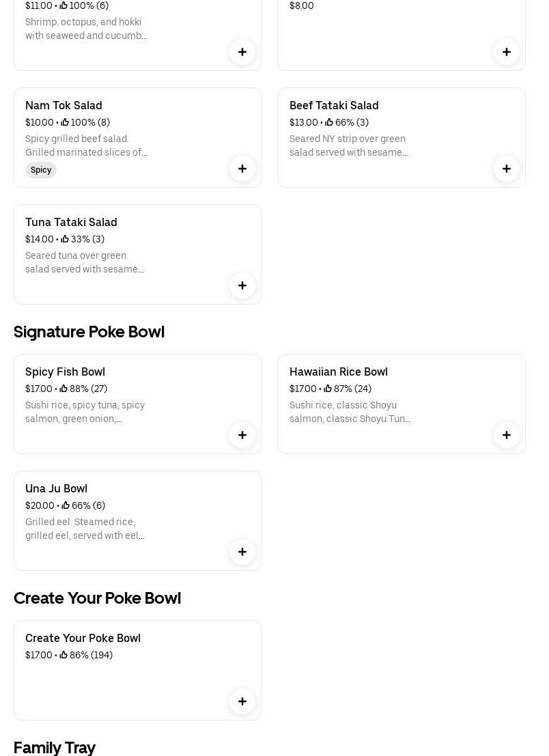
Task: Click the Spicy tag on Nam Tok Salad
Action: click(41, 170)
